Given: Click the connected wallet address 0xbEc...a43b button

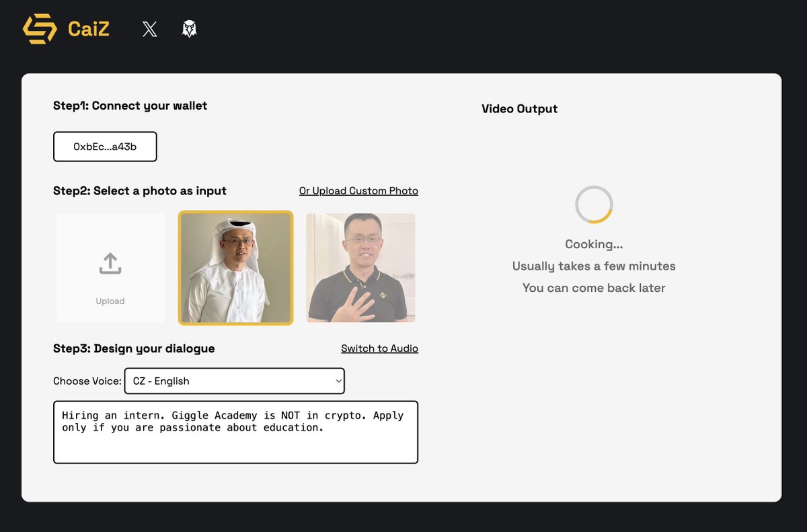Looking at the screenshot, I should click(105, 147).
